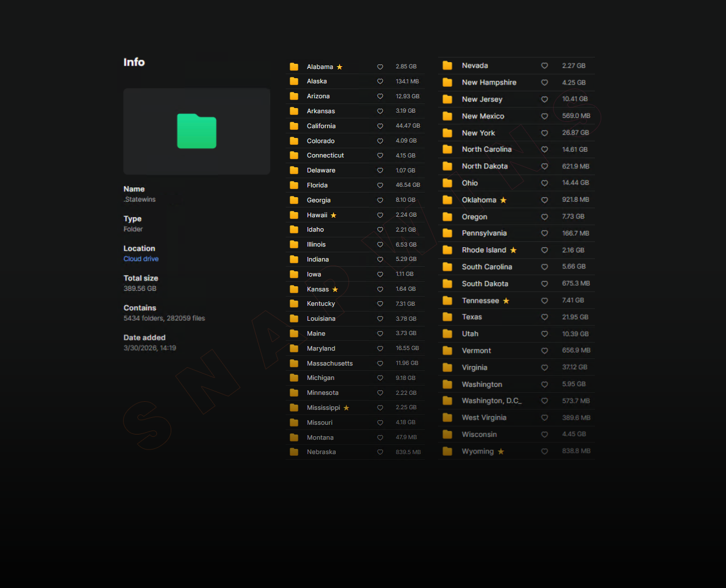
Task: Select the Illinois folder entry
Action: pyautogui.click(x=316, y=244)
